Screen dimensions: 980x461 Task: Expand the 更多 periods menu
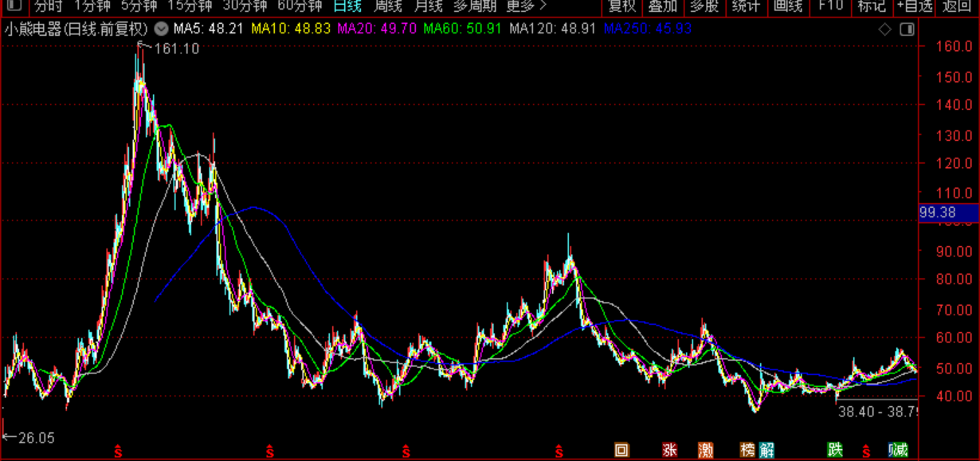tap(527, 6)
